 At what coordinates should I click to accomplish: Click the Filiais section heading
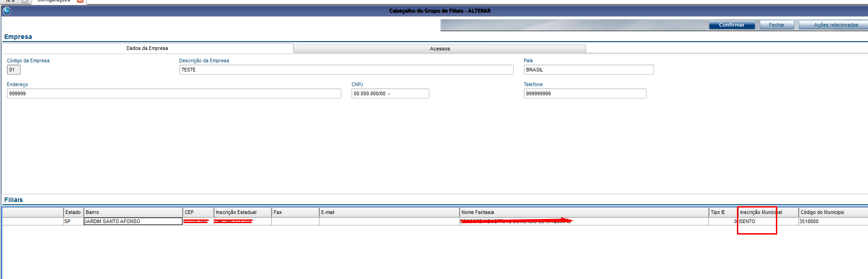[x=13, y=200]
